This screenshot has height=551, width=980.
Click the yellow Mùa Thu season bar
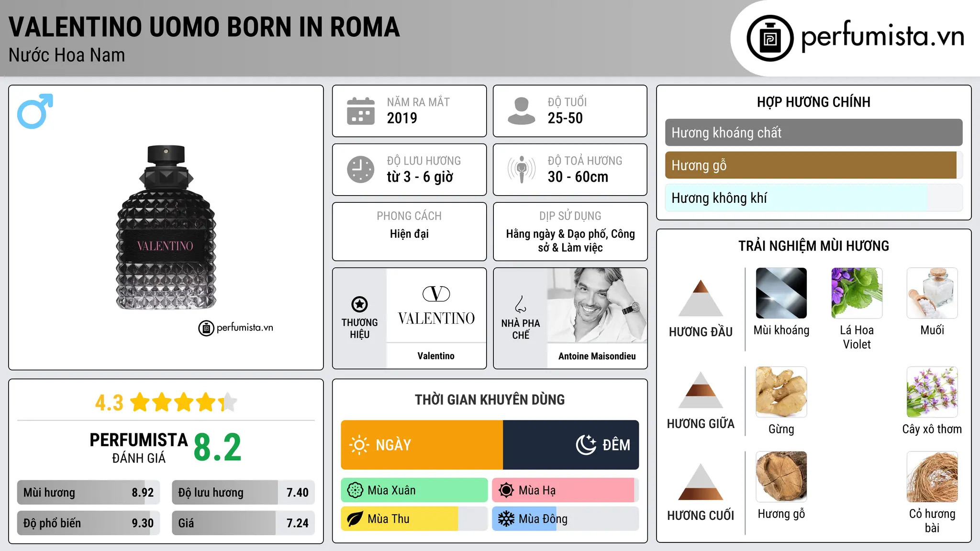pyautogui.click(x=414, y=519)
